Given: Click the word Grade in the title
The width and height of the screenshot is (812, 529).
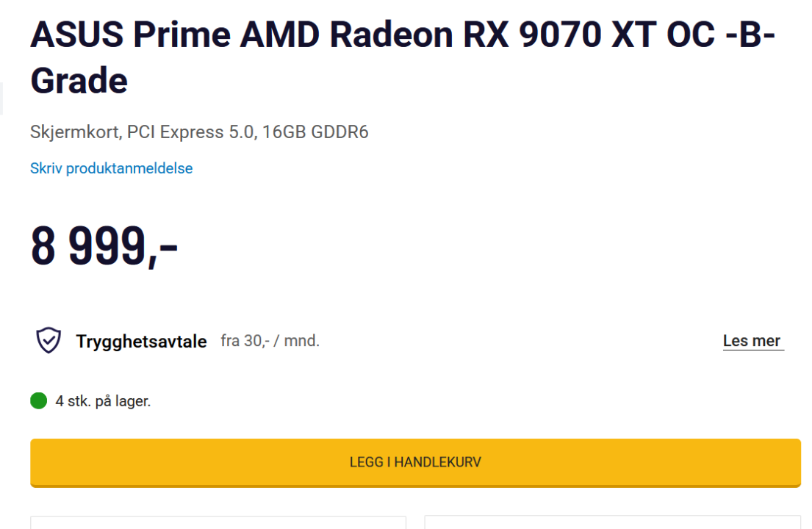Looking at the screenshot, I should point(79,79).
